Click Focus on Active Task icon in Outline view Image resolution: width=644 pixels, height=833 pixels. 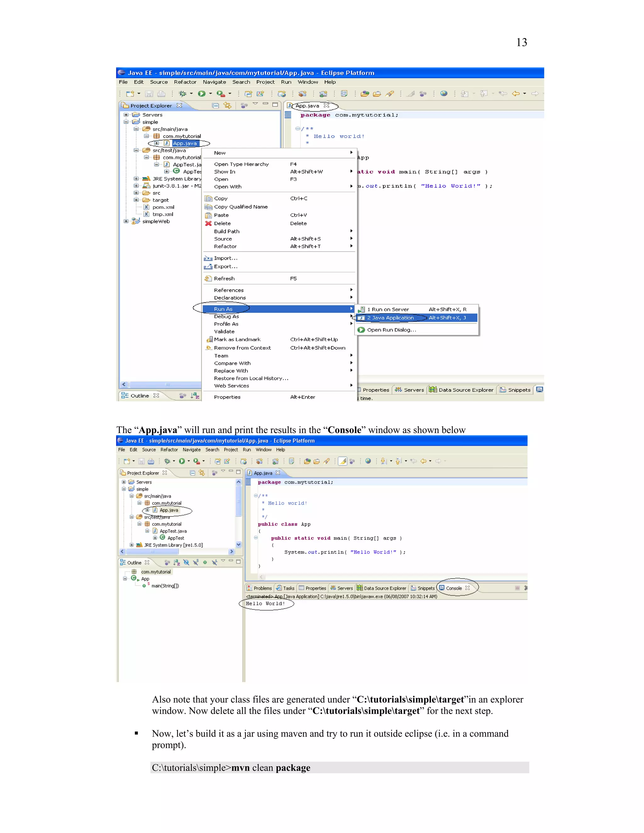167,563
